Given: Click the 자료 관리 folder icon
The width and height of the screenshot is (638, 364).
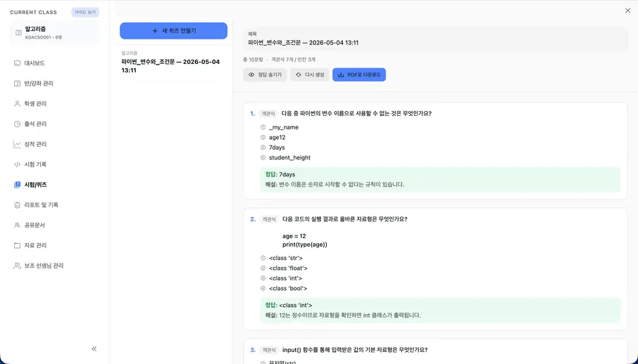Looking at the screenshot, I should pyautogui.click(x=17, y=245).
